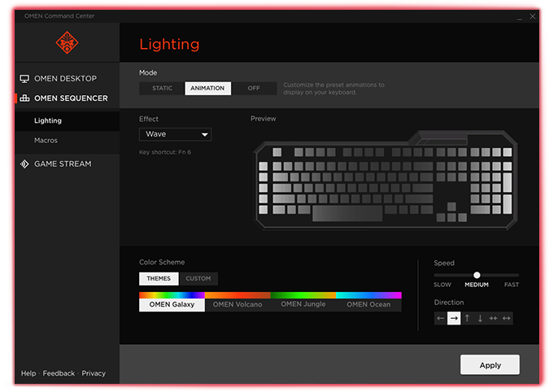Set speed to Medium label
Viewport: 549px width, 392px height.
[477, 285]
